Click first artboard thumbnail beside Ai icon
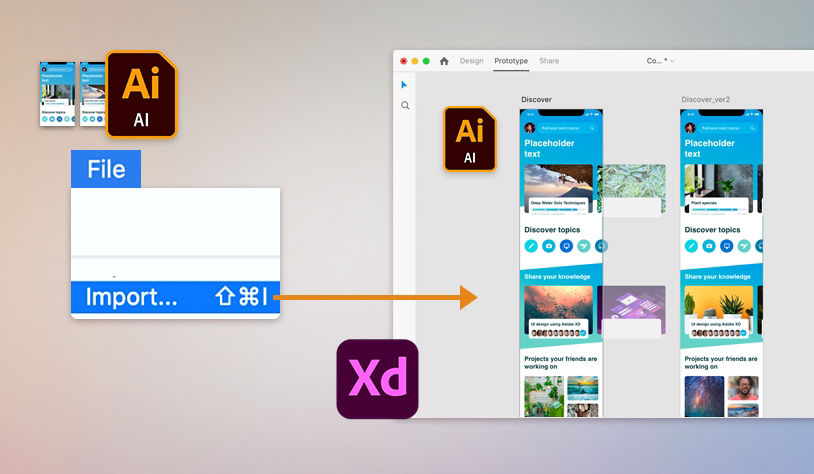The width and height of the screenshot is (814, 474). point(58,94)
